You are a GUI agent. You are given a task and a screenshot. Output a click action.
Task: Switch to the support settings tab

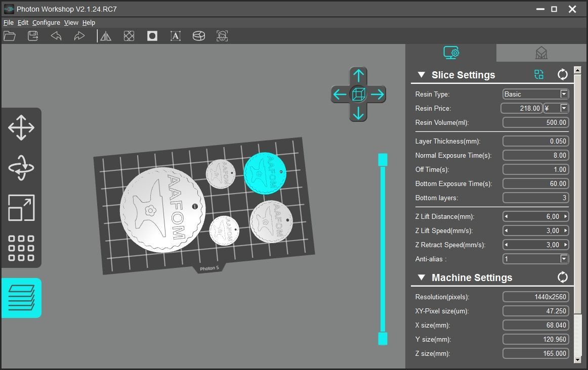coord(541,53)
